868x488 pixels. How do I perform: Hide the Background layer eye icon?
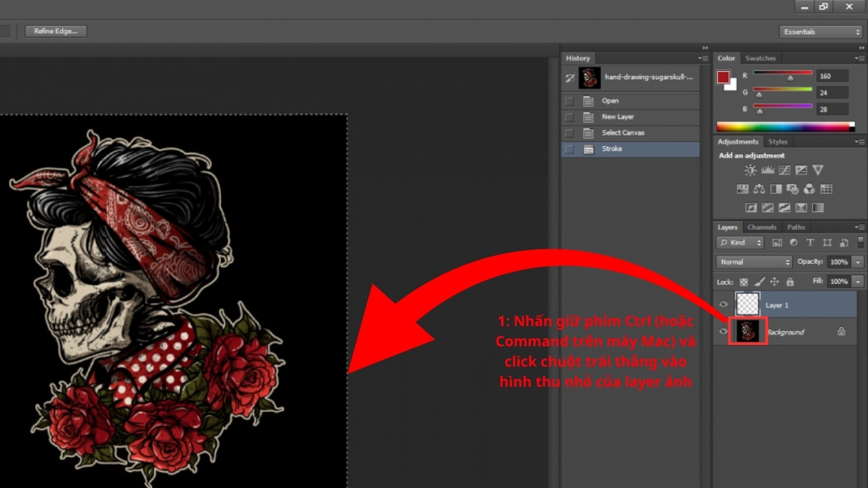click(724, 331)
